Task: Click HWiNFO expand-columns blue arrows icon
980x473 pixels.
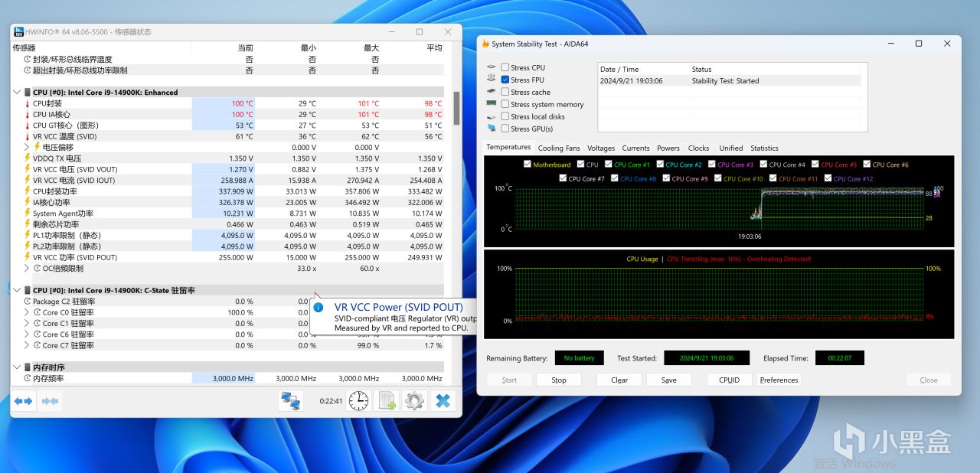Action: [24, 401]
